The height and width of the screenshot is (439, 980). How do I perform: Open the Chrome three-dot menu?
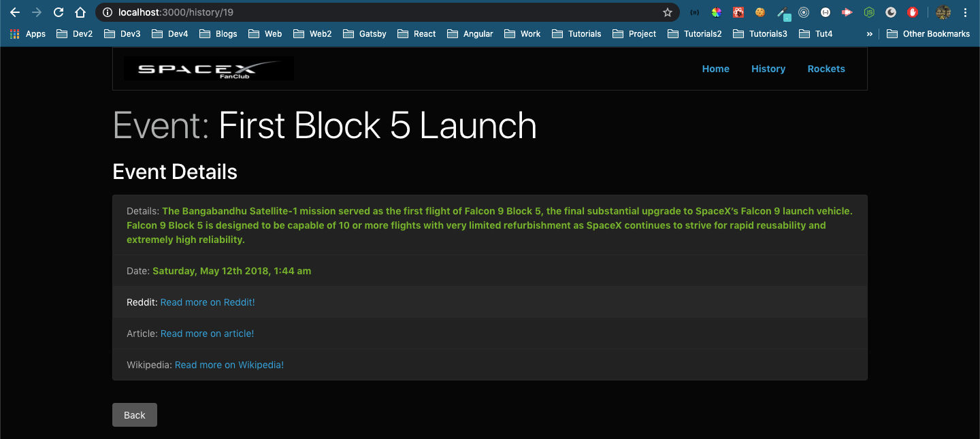[965, 12]
